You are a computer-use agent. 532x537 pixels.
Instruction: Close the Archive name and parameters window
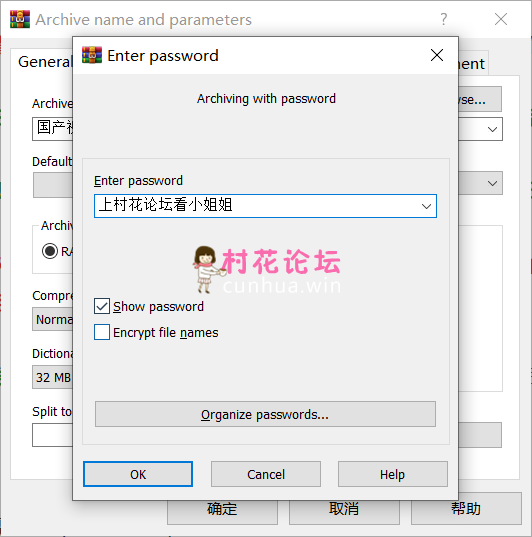point(501,19)
